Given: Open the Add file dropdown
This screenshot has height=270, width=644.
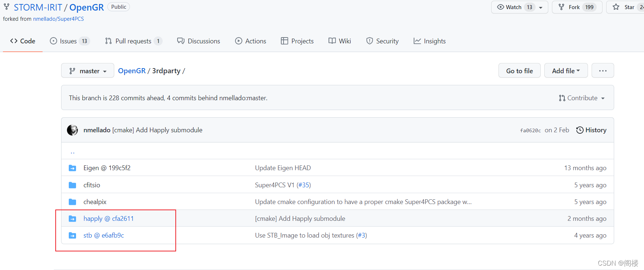Looking at the screenshot, I should tap(566, 71).
